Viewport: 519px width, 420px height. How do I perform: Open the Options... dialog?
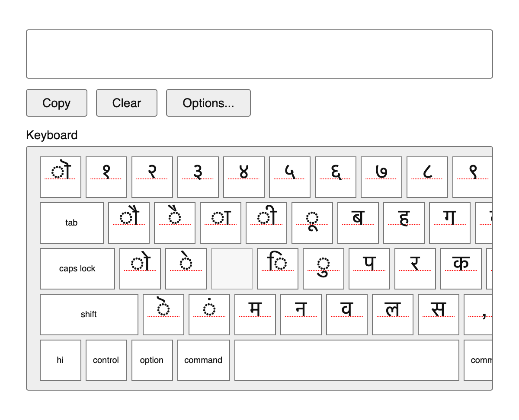click(208, 103)
